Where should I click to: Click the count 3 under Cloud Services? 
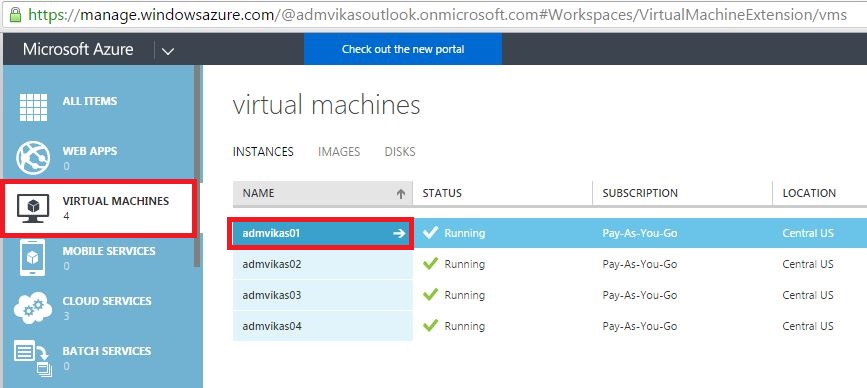(x=66, y=316)
